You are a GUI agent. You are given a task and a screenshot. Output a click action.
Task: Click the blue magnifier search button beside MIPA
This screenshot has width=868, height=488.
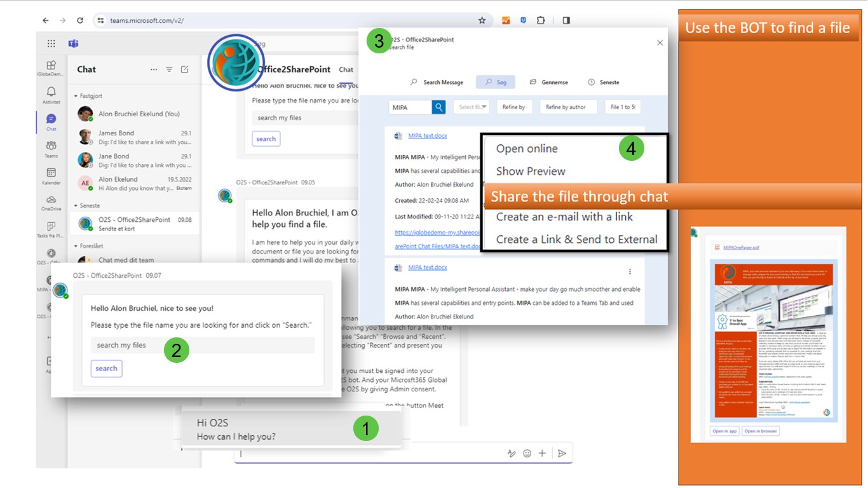(438, 107)
